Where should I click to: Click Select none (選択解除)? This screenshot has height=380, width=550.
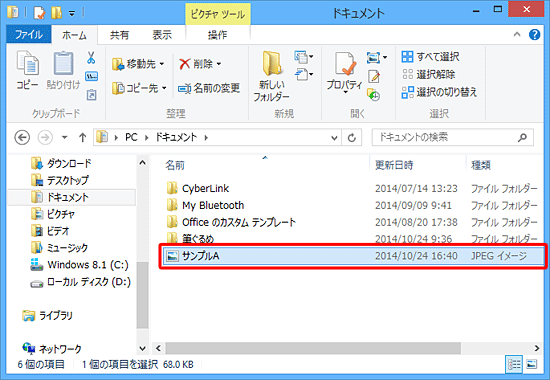coord(428,74)
